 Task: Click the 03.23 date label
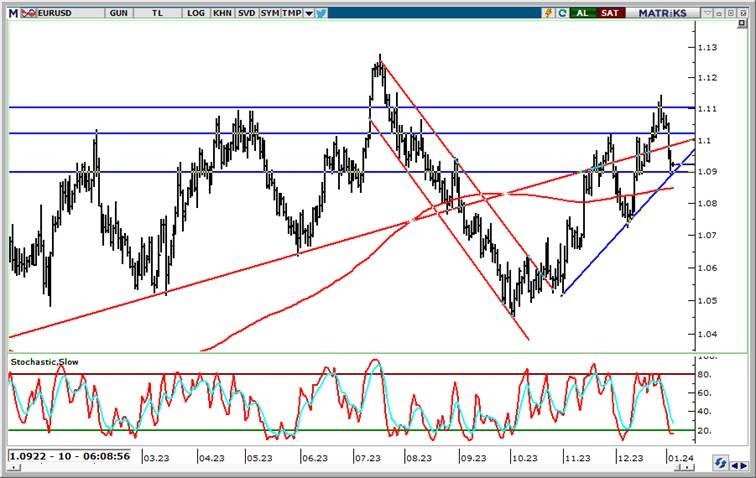click(157, 458)
